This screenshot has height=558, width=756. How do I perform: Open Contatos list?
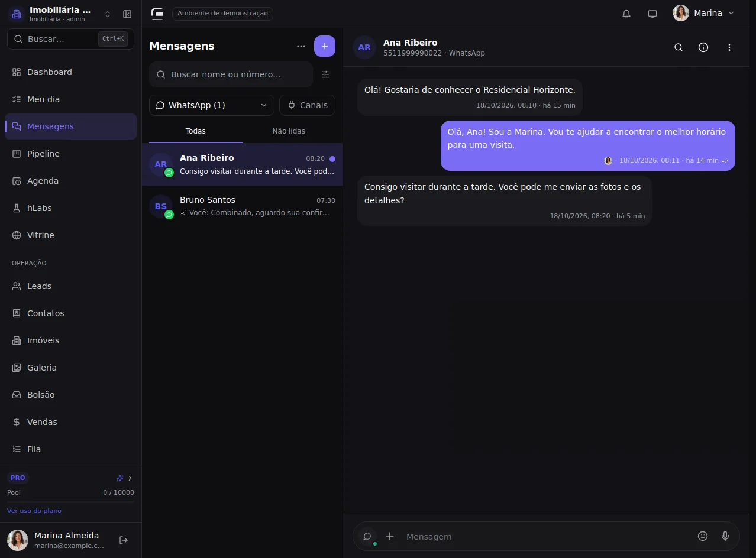70,313
